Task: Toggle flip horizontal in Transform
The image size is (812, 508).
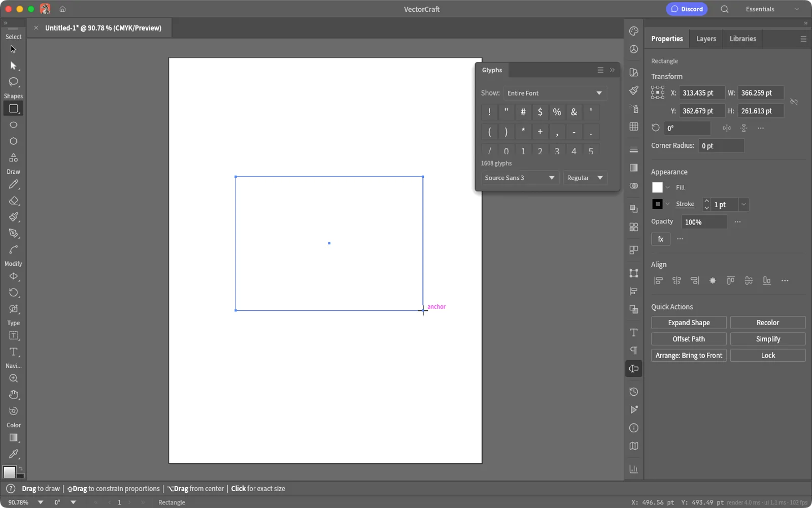Action: tap(727, 128)
